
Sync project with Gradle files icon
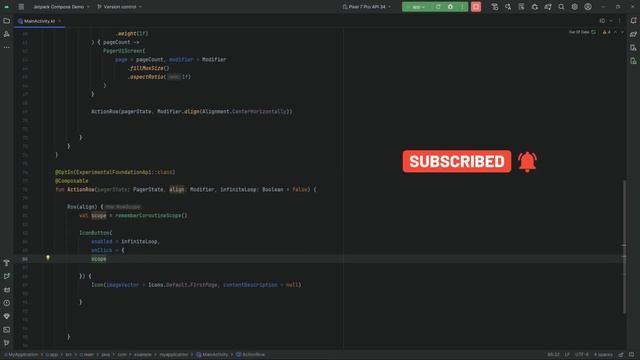click(x=535, y=7)
